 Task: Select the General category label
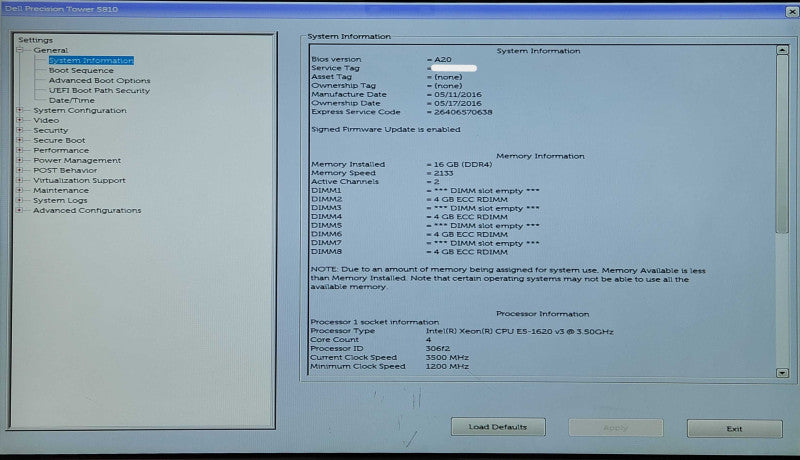click(51, 50)
